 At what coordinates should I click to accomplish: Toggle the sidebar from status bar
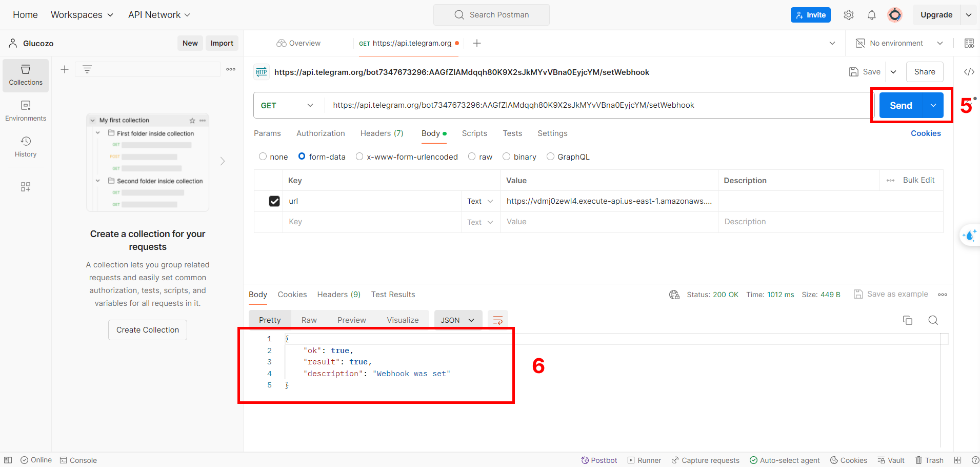[x=8, y=460]
